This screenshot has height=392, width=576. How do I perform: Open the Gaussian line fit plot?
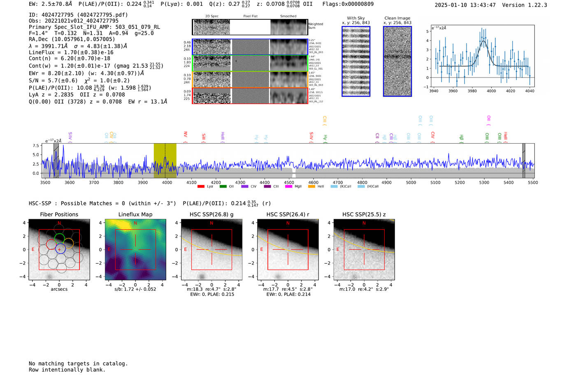(482, 56)
